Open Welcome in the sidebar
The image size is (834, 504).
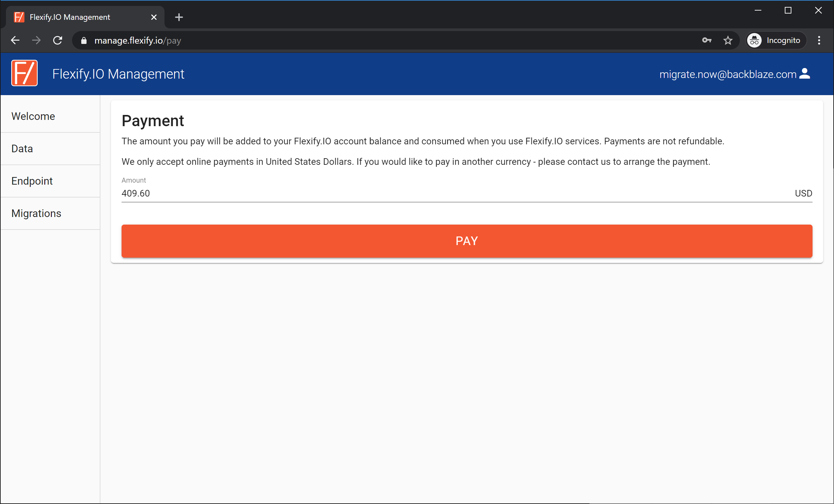[50, 116]
